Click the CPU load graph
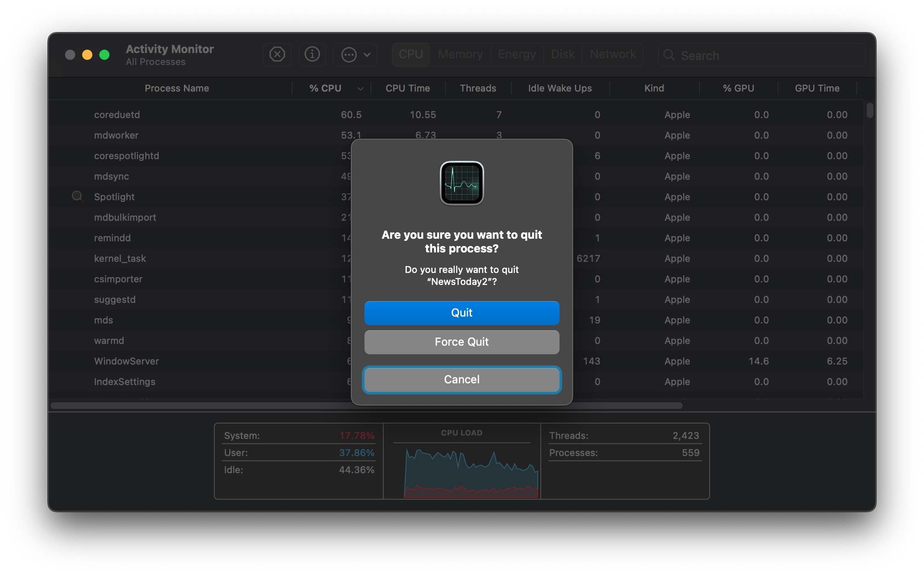Image resolution: width=924 pixels, height=575 pixels. [471, 473]
